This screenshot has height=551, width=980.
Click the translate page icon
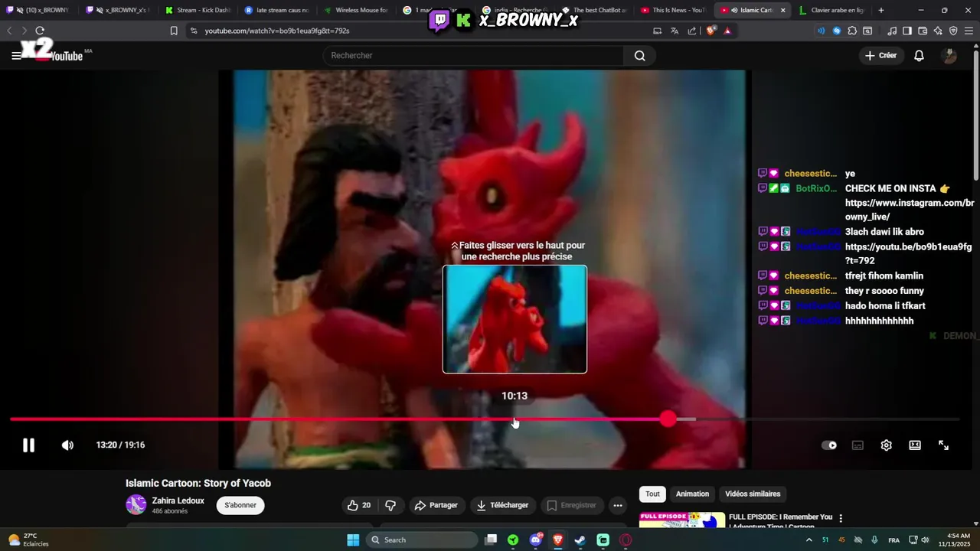pyautogui.click(x=675, y=31)
